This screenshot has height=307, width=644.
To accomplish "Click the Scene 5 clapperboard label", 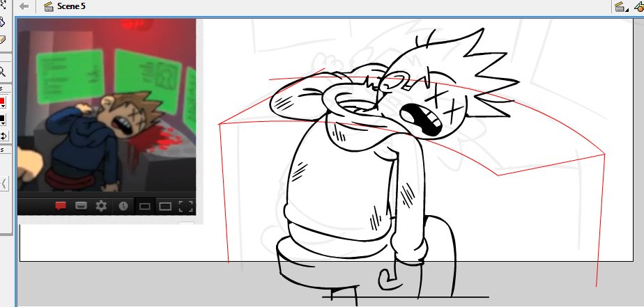I will 65,6.
